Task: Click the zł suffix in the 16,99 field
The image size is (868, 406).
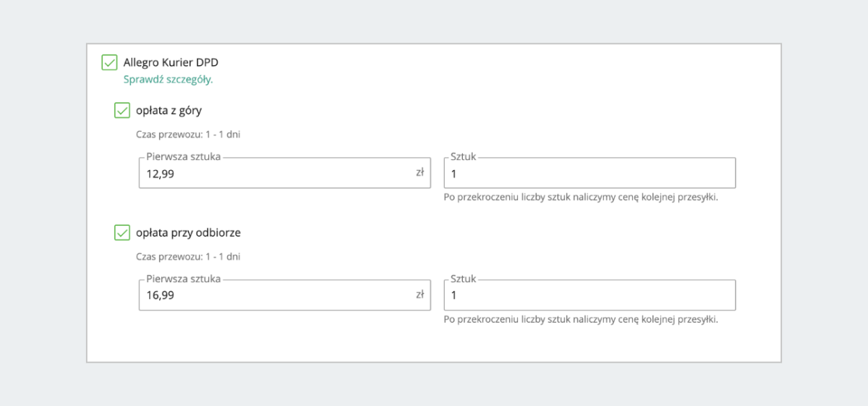Action: [420, 295]
